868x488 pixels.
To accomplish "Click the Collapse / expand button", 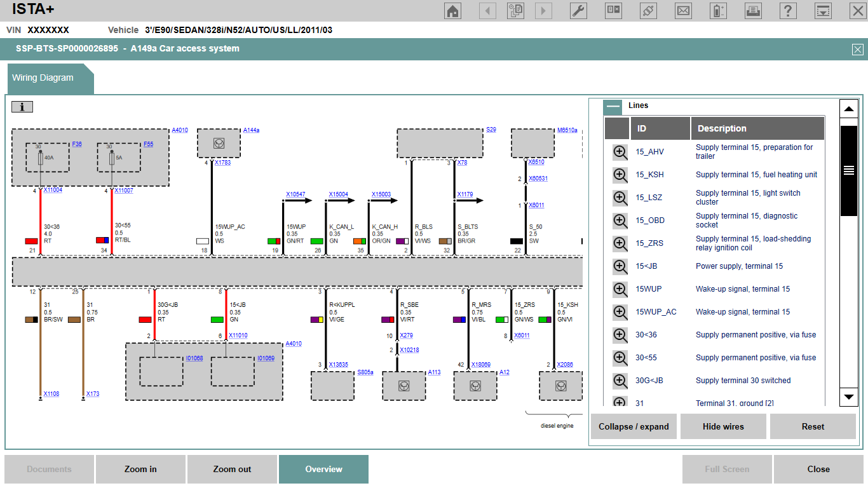I will [x=634, y=426].
